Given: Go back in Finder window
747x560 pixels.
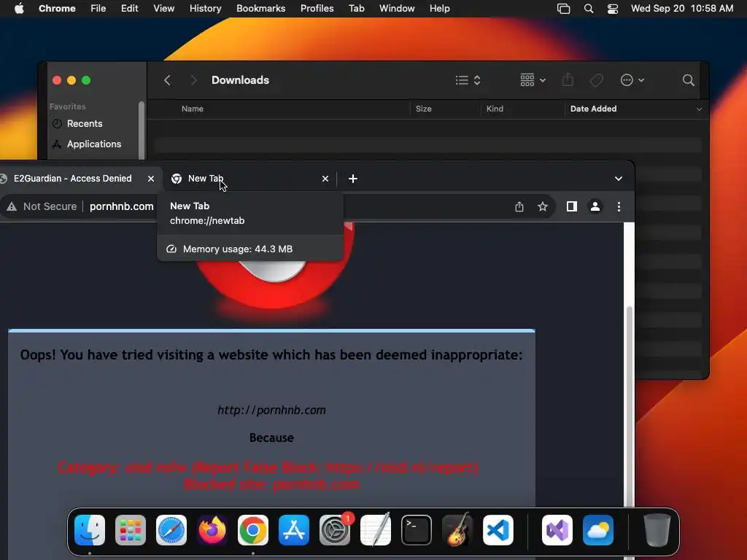Looking at the screenshot, I should (167, 80).
